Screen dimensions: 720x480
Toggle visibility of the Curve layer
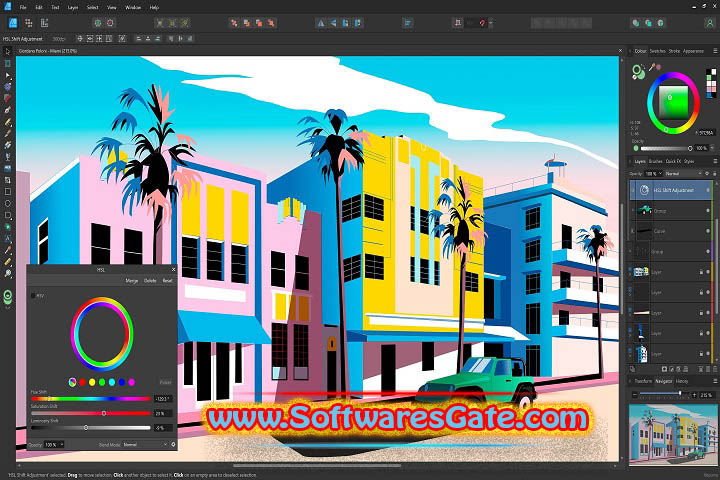click(708, 231)
